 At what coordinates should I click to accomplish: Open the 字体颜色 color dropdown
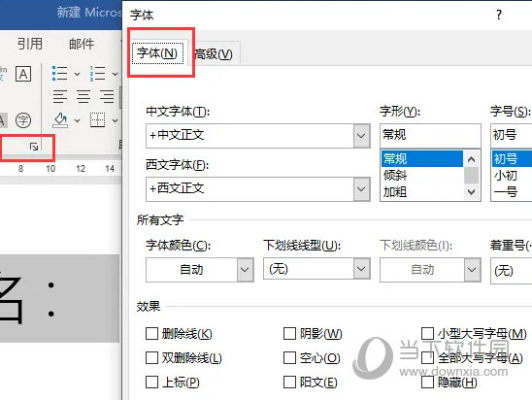(x=245, y=270)
